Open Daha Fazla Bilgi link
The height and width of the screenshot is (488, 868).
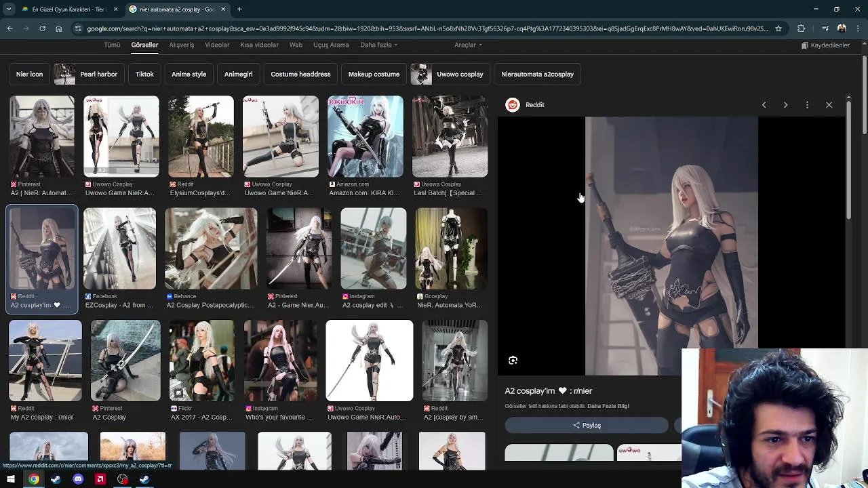(608, 406)
